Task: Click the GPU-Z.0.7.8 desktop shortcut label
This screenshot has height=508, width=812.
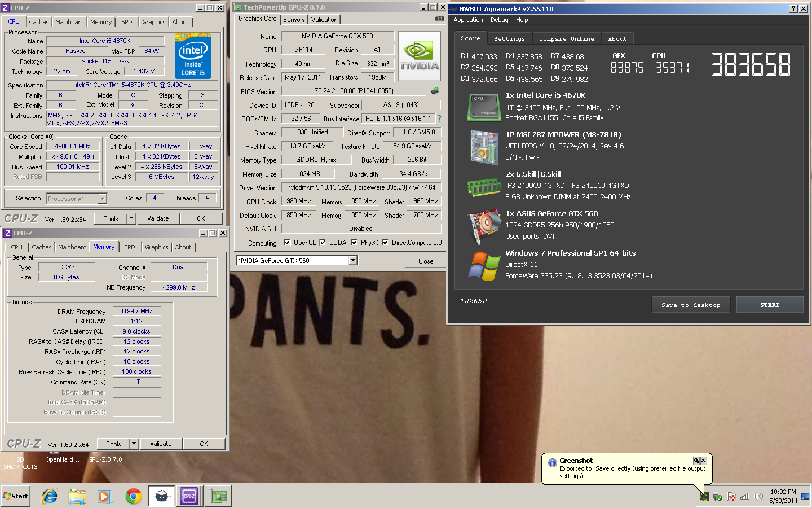Action: pyautogui.click(x=105, y=459)
